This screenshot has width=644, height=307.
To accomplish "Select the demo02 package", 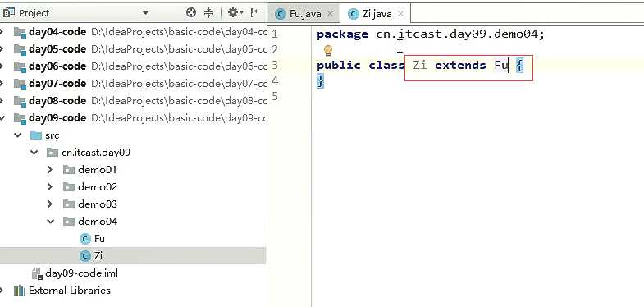I will pyautogui.click(x=98, y=187).
